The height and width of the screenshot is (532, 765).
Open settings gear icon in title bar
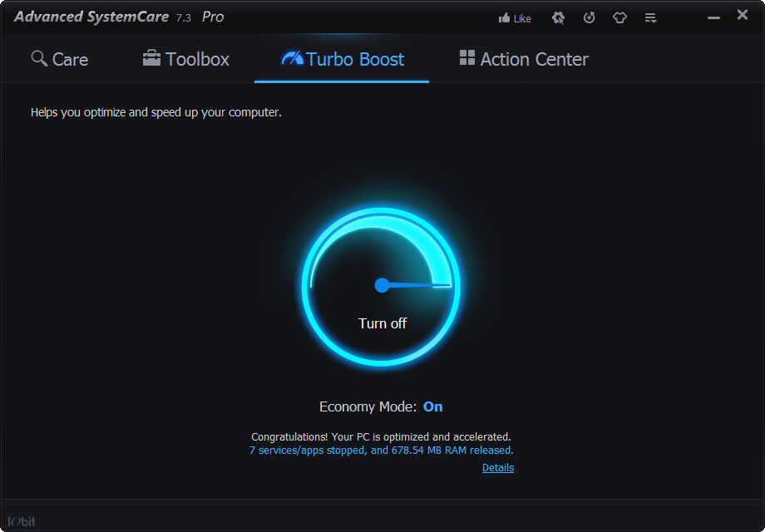click(558, 18)
